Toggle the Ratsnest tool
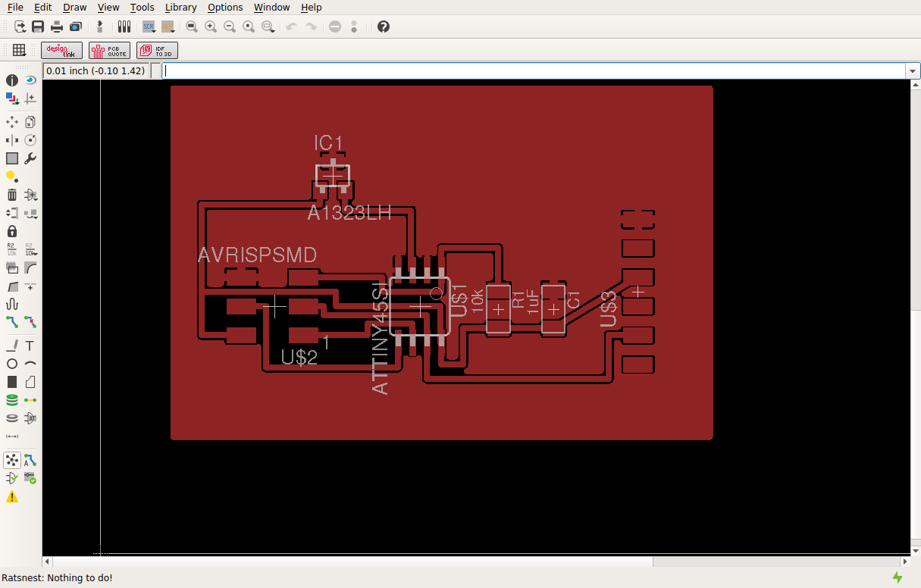The image size is (921, 588). 12,460
